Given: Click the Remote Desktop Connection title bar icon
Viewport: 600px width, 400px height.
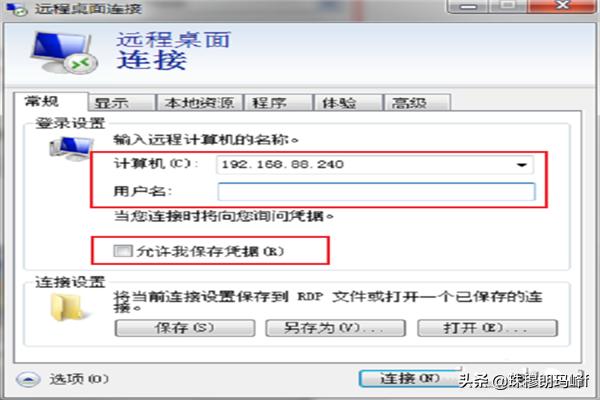Looking at the screenshot, I should pyautogui.click(x=17, y=9).
